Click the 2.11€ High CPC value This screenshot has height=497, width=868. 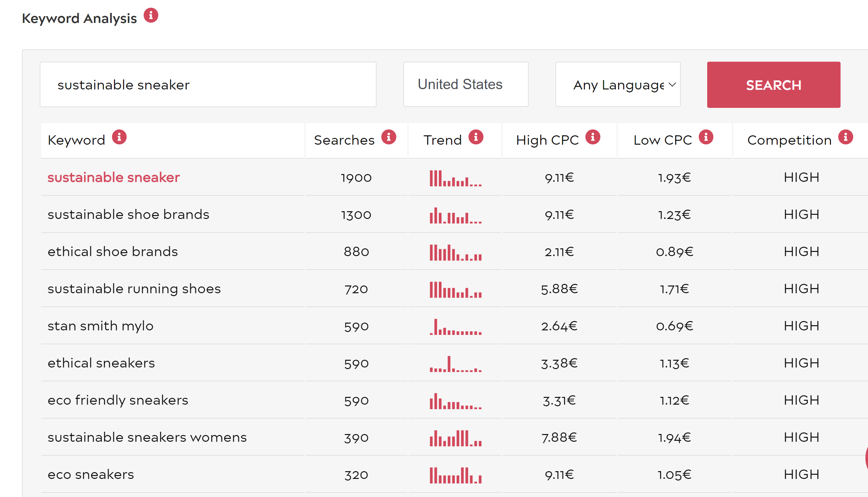tap(559, 252)
